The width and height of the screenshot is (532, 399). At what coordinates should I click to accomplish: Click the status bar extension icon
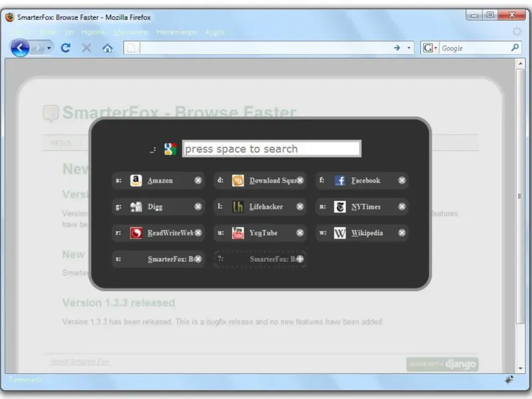click(x=509, y=380)
